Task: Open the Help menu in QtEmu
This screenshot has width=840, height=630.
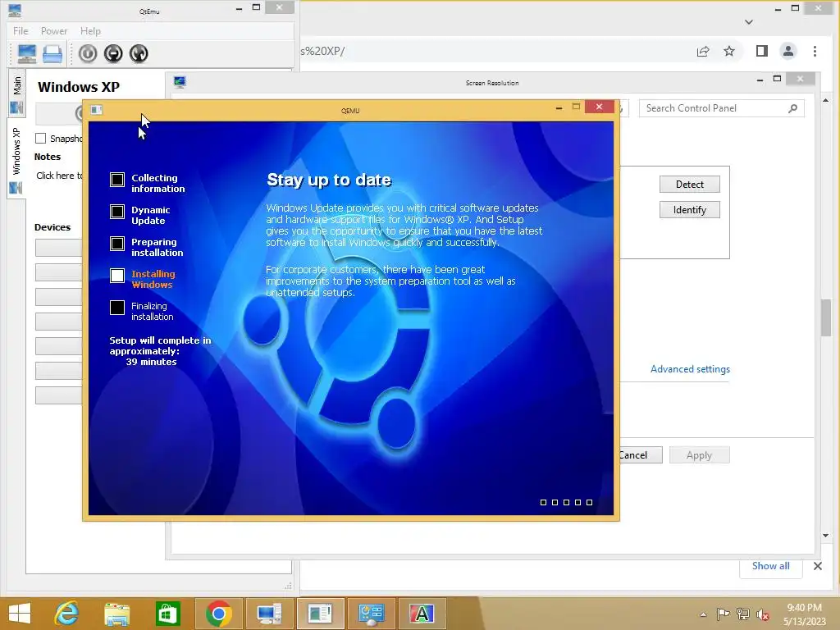Action: 90,31
